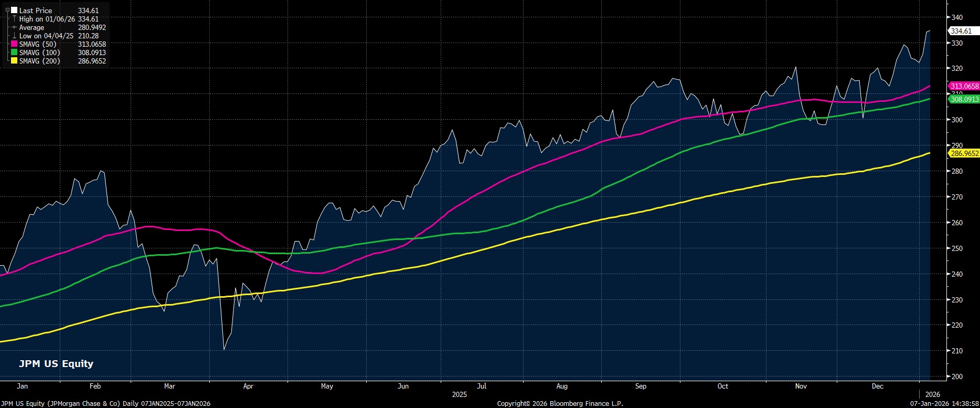Select the yellow SMAVG (200) legend swatch
Viewport: 980px width, 408px height.
(x=14, y=61)
